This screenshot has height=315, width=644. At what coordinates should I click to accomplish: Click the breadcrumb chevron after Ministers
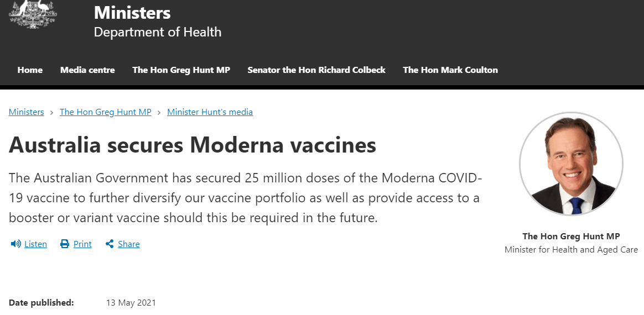click(52, 112)
